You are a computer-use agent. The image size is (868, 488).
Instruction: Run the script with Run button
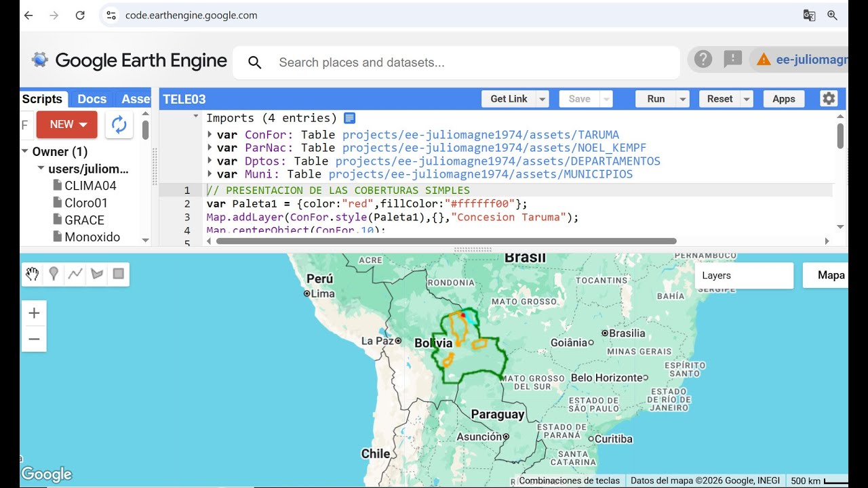pyautogui.click(x=656, y=99)
